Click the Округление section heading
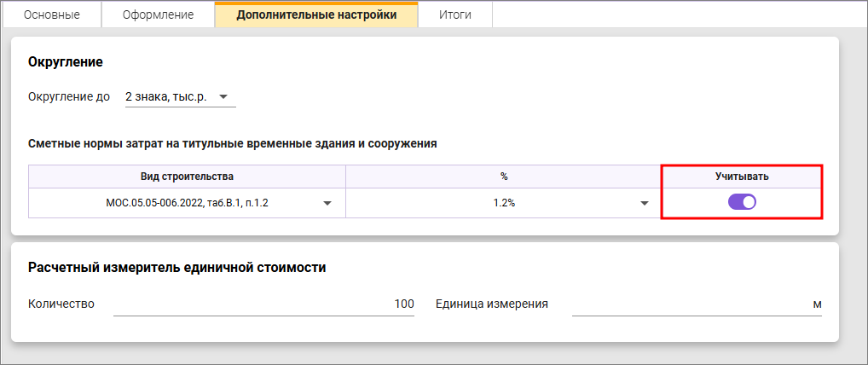The image size is (868, 365). [x=66, y=62]
